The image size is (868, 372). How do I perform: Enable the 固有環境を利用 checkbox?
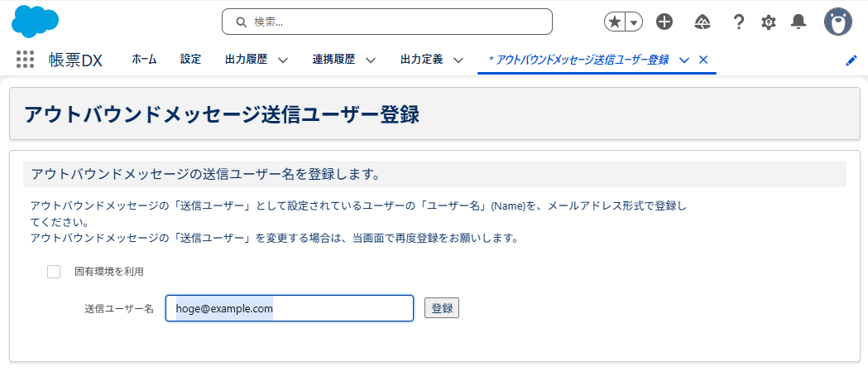click(54, 272)
